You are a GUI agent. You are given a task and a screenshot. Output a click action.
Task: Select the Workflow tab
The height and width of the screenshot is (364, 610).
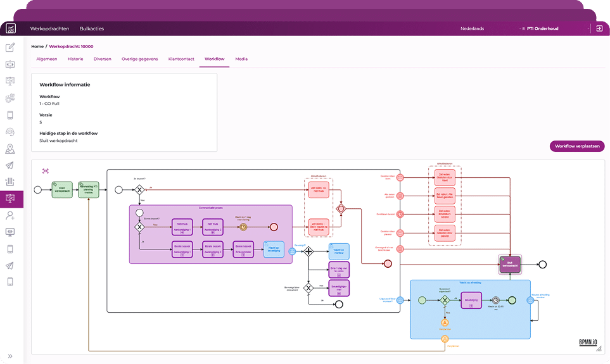(214, 59)
